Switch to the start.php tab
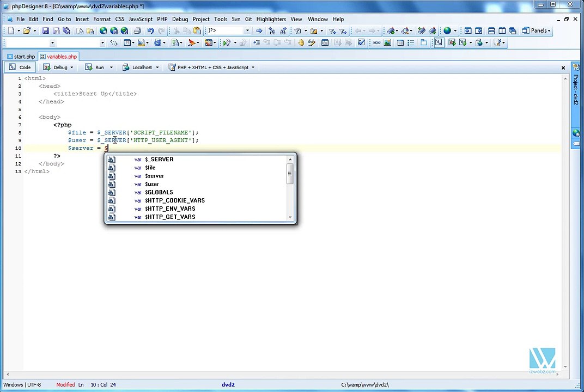The height and width of the screenshot is (392, 584). 21,57
